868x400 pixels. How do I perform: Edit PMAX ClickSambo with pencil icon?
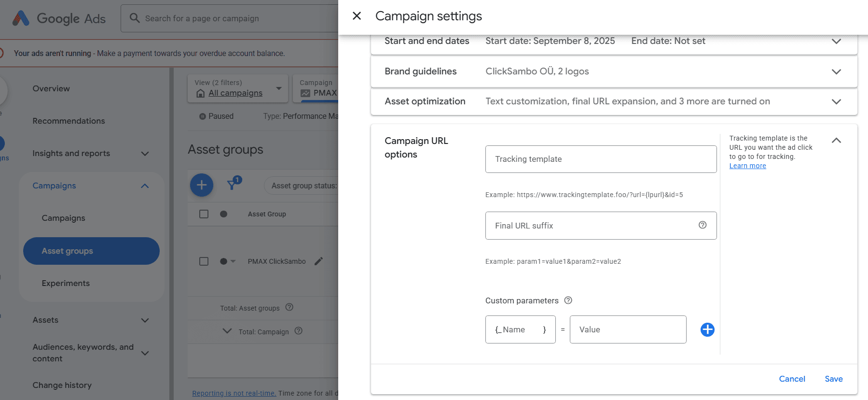(318, 261)
